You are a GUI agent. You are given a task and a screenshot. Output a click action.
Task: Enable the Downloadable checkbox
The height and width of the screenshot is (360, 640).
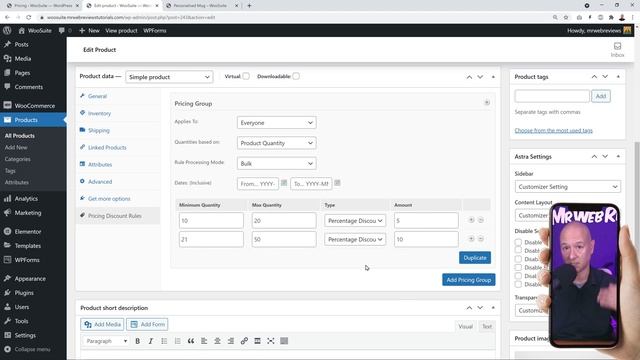(296, 76)
